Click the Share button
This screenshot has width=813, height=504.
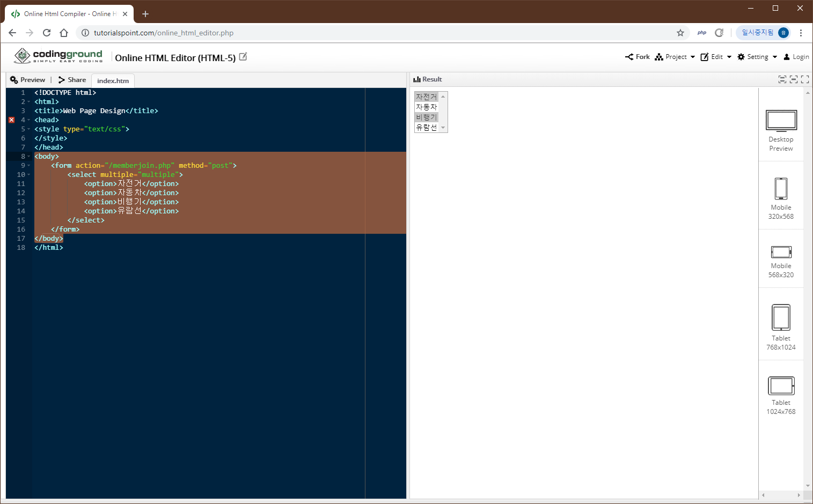coord(72,80)
